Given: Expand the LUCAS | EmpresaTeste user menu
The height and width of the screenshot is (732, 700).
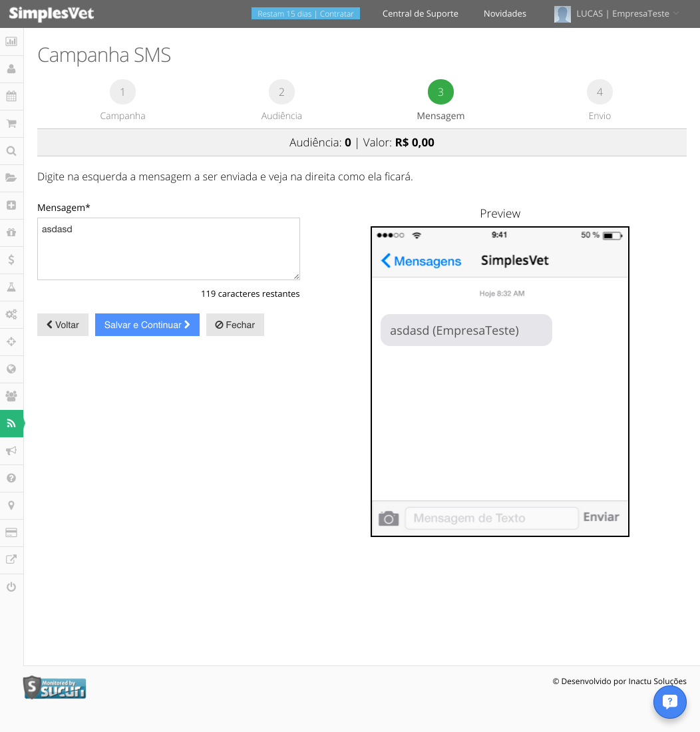Looking at the screenshot, I should click(616, 13).
